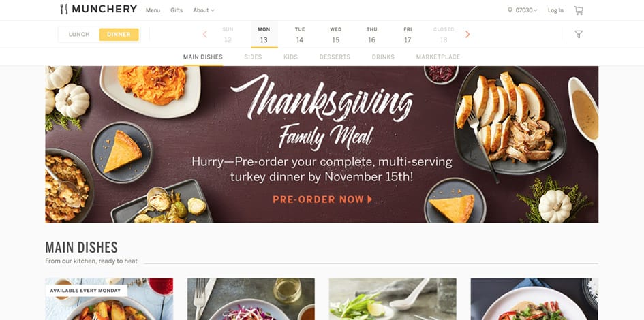
Task: Click the location pin icon
Action: click(510, 10)
